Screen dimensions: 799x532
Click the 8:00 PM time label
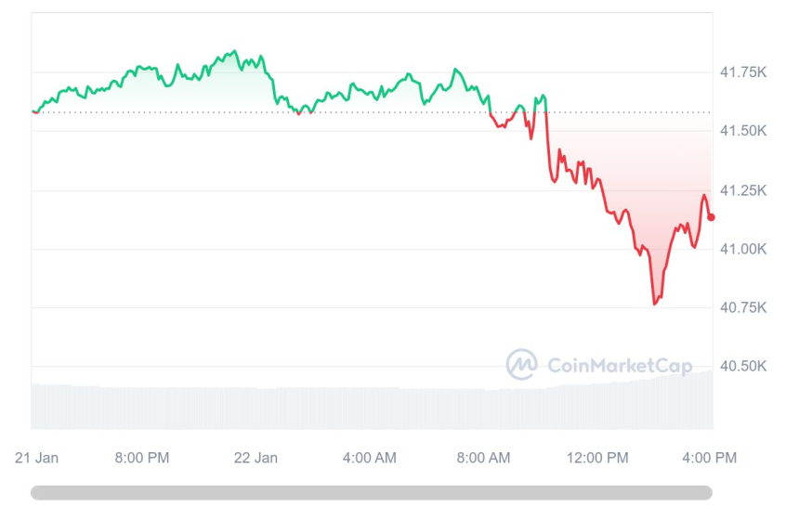pyautogui.click(x=142, y=458)
